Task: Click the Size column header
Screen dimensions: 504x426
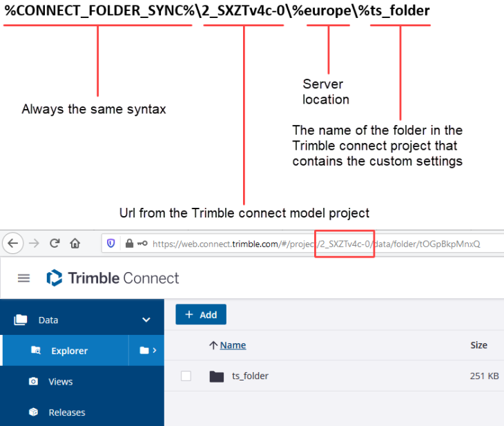Action: 478,345
